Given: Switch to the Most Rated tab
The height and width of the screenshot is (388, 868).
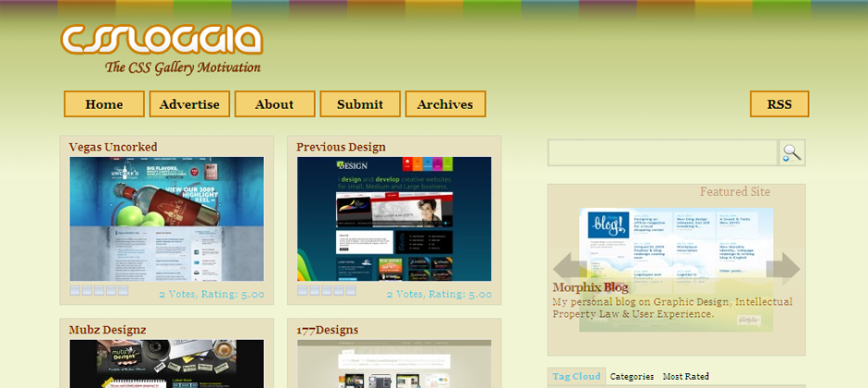Looking at the screenshot, I should coord(686,376).
